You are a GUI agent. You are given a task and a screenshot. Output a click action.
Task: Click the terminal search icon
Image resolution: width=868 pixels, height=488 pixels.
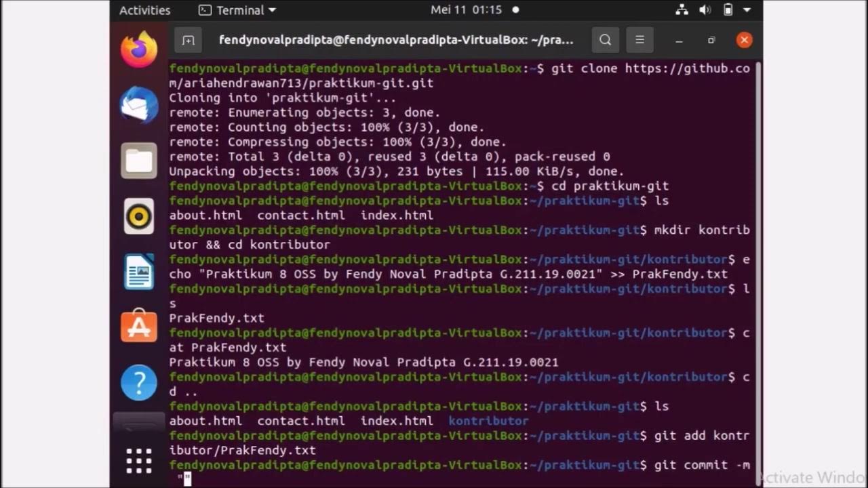point(606,40)
